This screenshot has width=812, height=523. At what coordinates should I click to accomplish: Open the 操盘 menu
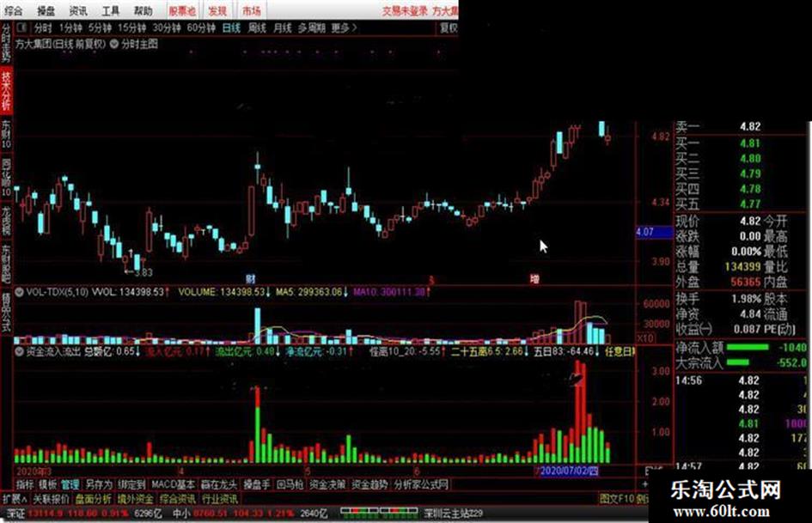pyautogui.click(x=46, y=10)
